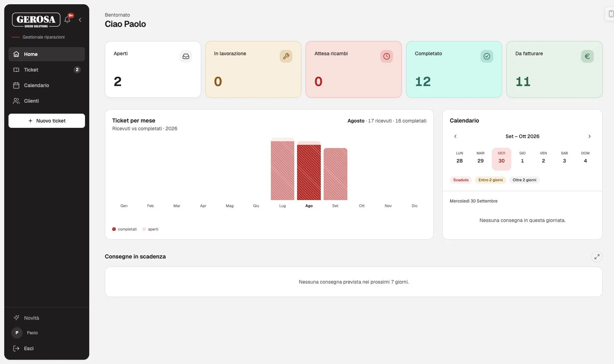
Task: Click the checkmark icon on Completato card
Action: pos(487,56)
